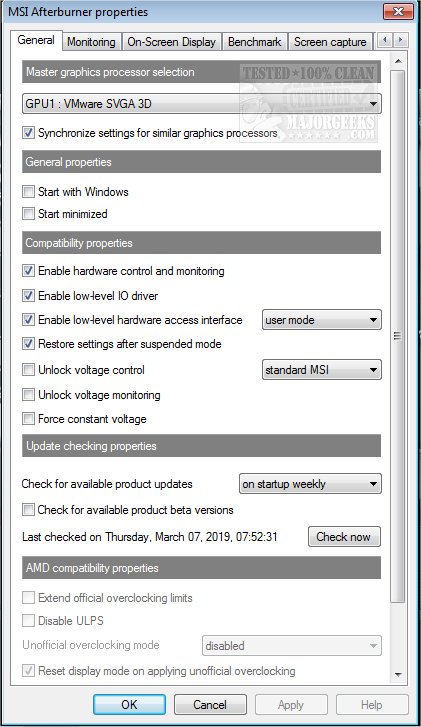Open the GPU1 VMware SVGA 3D dropdown
This screenshot has height=727, width=421.
click(x=202, y=103)
